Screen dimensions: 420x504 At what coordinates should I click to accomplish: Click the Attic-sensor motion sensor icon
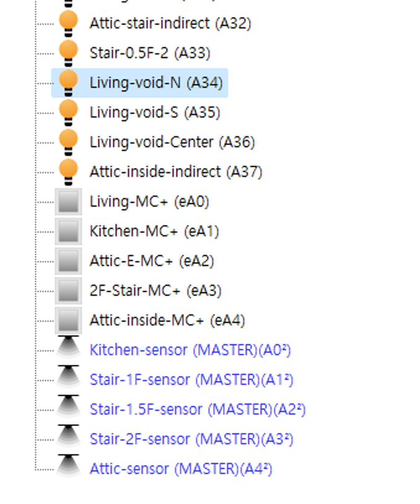(68, 469)
